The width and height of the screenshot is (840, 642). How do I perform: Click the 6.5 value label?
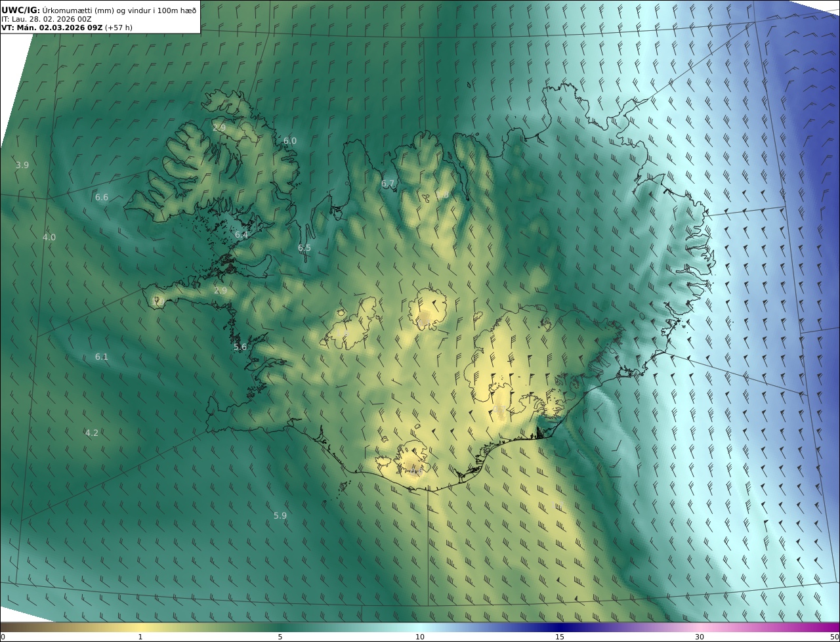click(x=304, y=248)
